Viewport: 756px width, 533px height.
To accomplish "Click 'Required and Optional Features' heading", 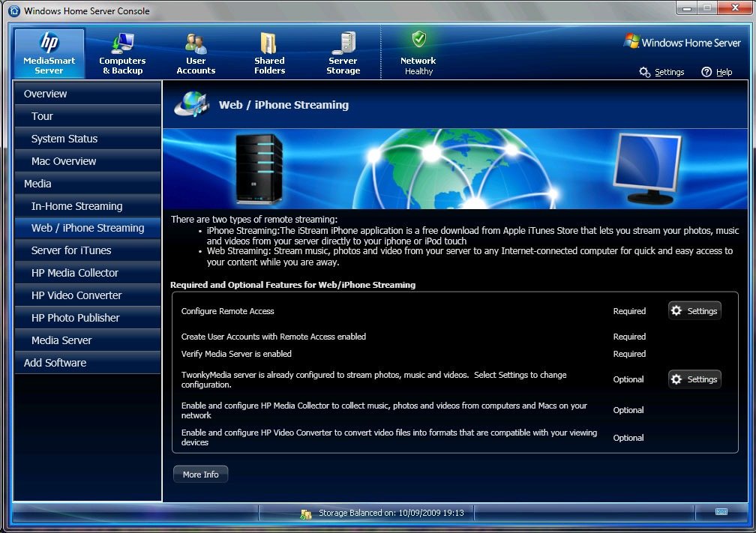I will (292, 285).
